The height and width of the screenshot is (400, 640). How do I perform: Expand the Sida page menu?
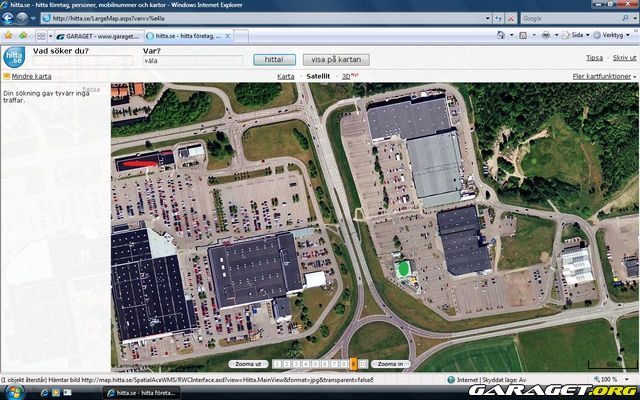pyautogui.click(x=575, y=35)
